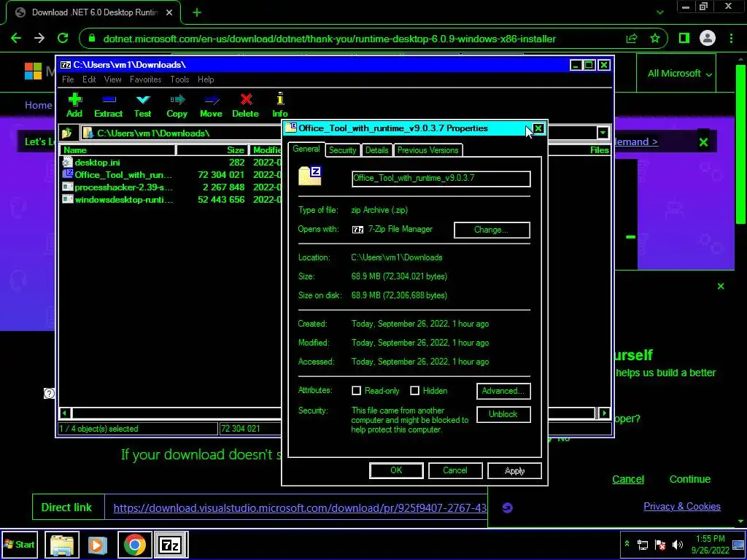Show hidden tray icons arrow

(627, 544)
